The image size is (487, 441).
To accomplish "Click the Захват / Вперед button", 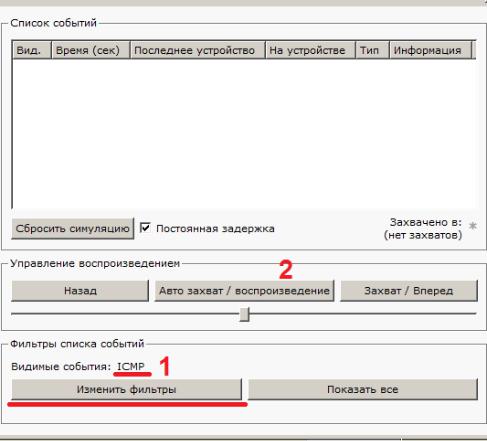I will [x=409, y=291].
